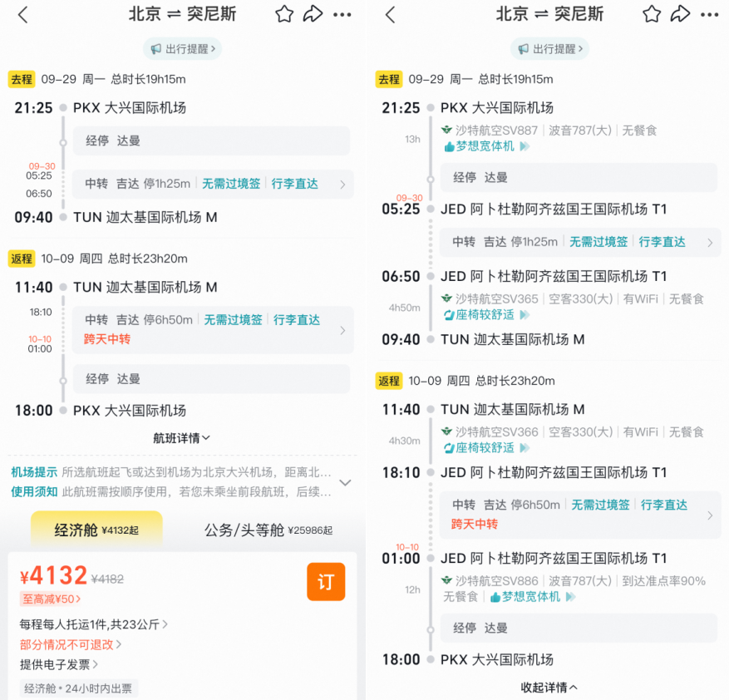729x700 pixels.
Task: Tap the back arrow on the right panel
Action: pyautogui.click(x=390, y=14)
